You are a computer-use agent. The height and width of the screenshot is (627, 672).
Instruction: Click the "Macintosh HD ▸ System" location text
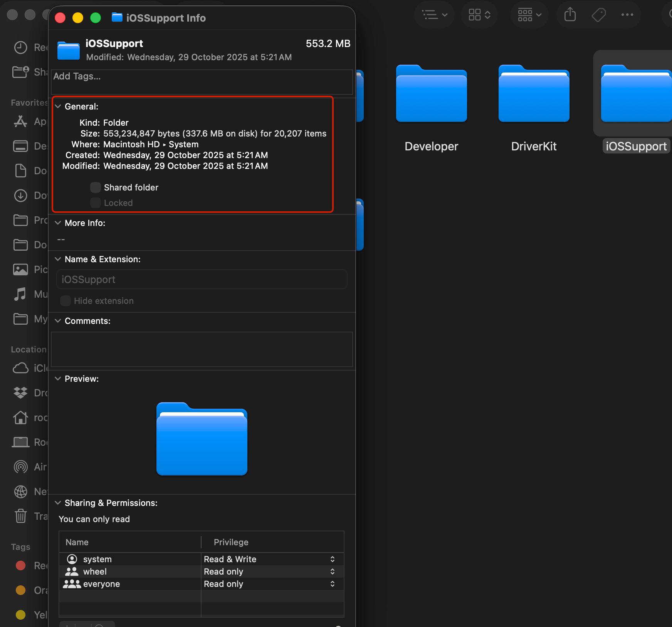[151, 144]
